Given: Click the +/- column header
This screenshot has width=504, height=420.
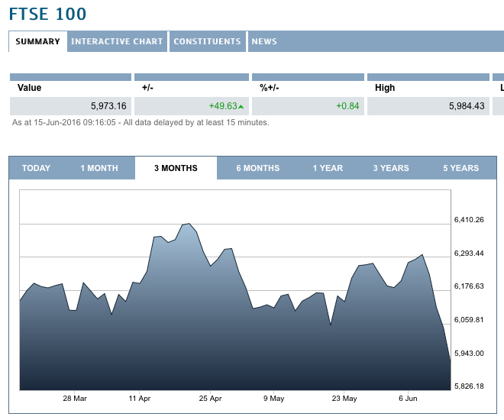Looking at the screenshot, I should tap(147, 88).
